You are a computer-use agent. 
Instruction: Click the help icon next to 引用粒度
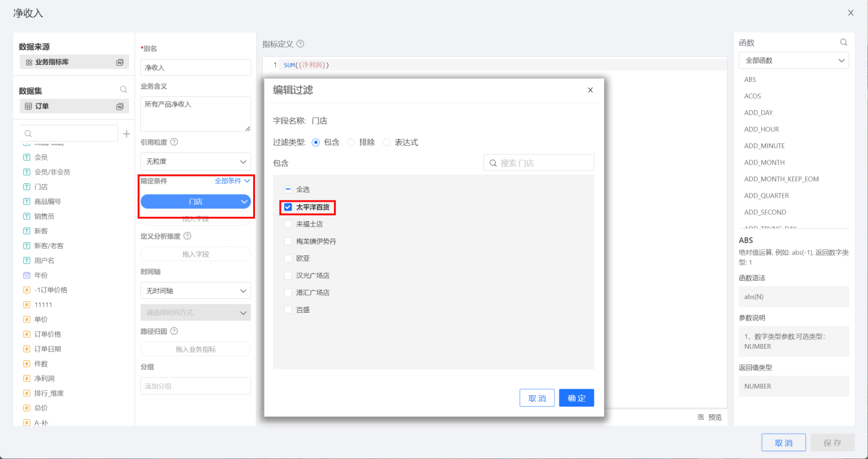[x=174, y=142]
